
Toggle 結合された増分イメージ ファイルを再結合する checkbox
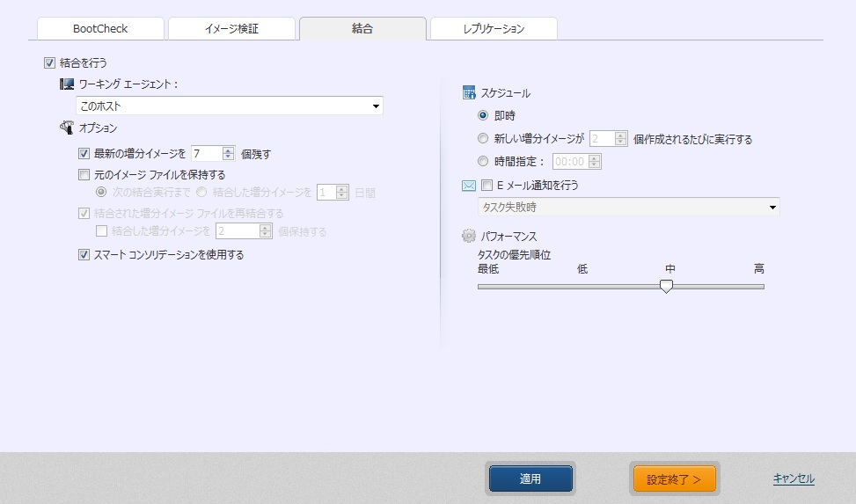(x=84, y=214)
